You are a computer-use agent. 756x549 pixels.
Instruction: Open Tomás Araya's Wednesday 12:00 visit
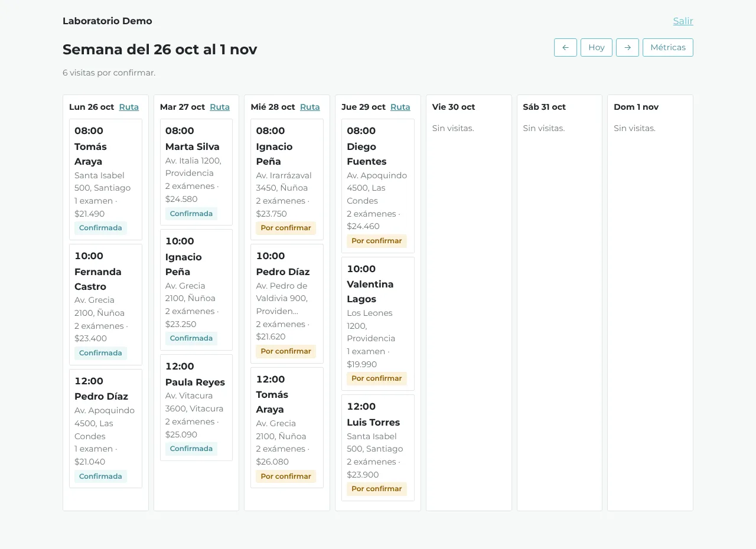(287, 427)
